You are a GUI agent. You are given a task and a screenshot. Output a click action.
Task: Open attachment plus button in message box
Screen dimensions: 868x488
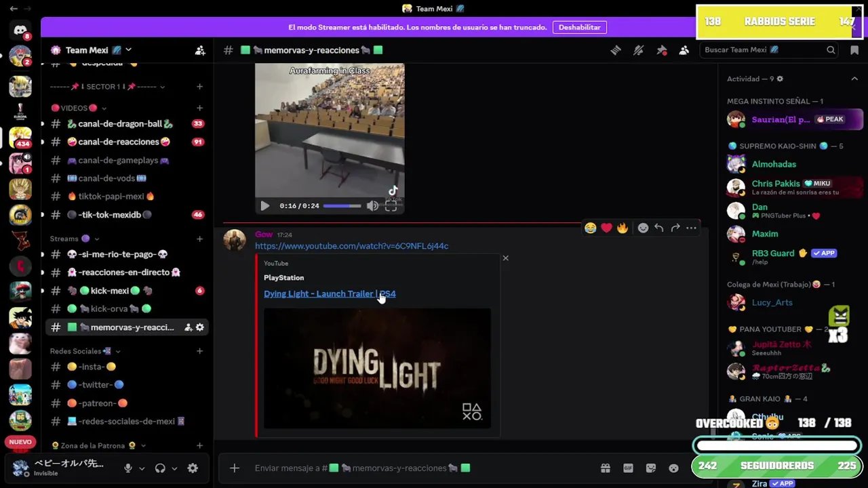(235, 468)
